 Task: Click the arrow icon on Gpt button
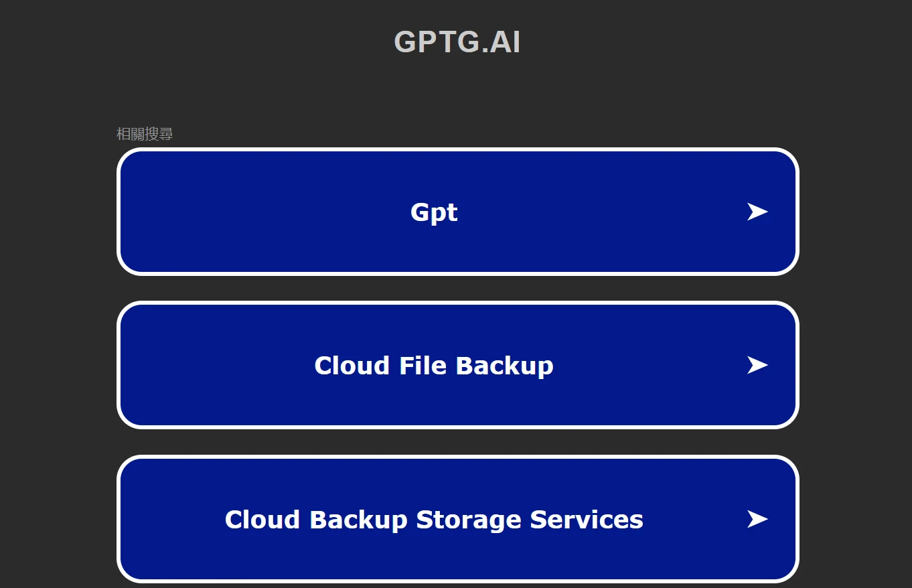tap(757, 212)
